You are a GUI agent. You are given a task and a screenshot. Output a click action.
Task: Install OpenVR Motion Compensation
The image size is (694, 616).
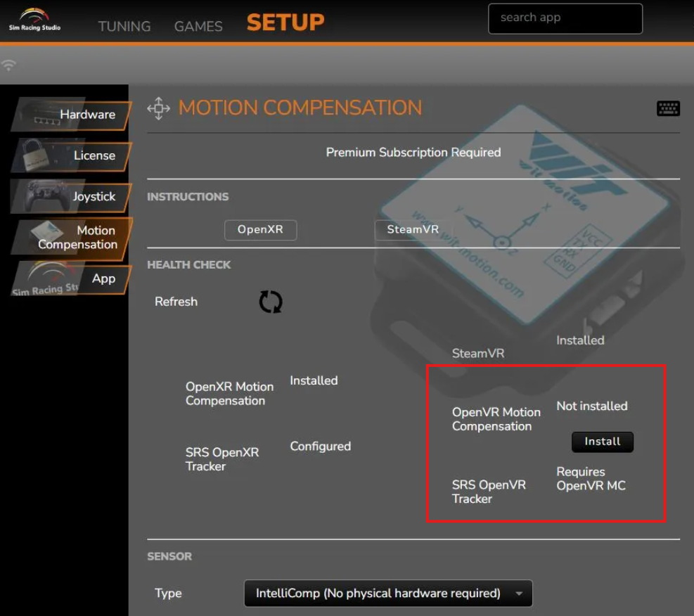click(603, 442)
